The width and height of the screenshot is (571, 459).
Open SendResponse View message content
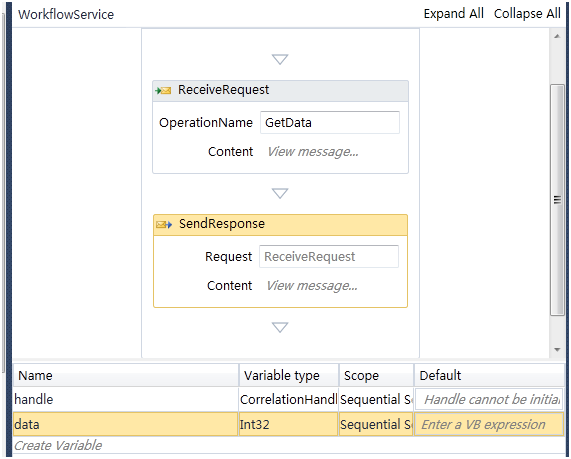click(312, 286)
